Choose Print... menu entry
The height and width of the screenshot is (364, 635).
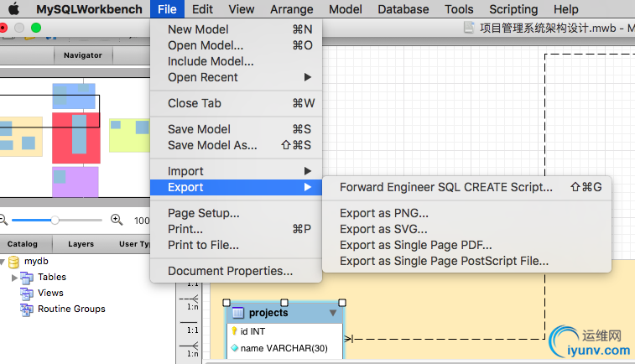point(236,229)
